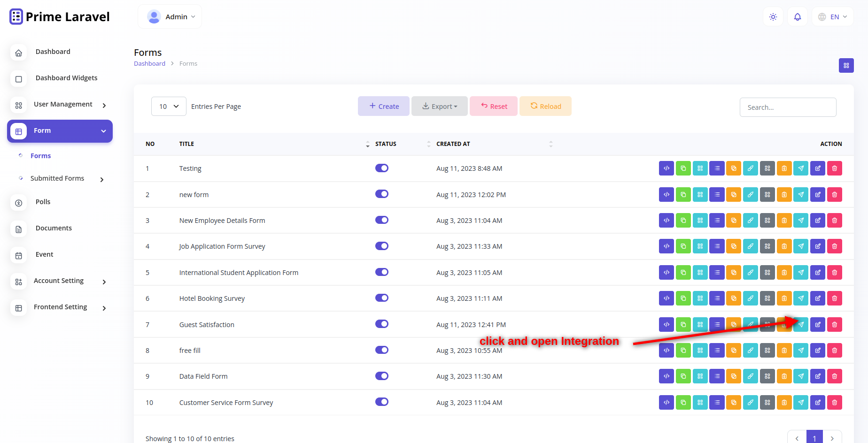Show QR code for New Employee Details Form
The image size is (868, 443).
tap(700, 221)
